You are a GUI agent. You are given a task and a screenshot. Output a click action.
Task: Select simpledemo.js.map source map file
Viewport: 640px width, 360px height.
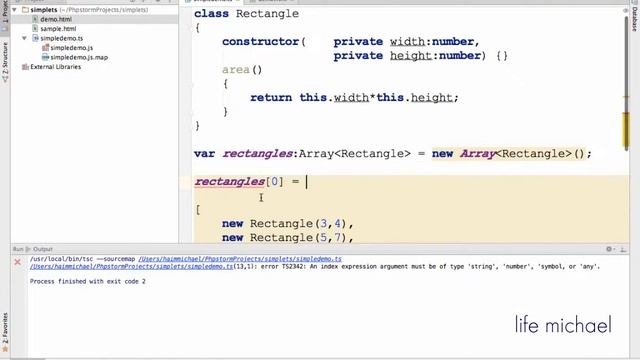[79, 57]
